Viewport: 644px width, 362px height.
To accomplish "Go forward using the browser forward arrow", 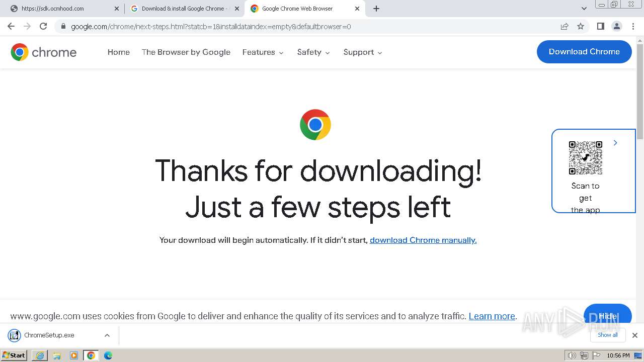I will [x=27, y=26].
